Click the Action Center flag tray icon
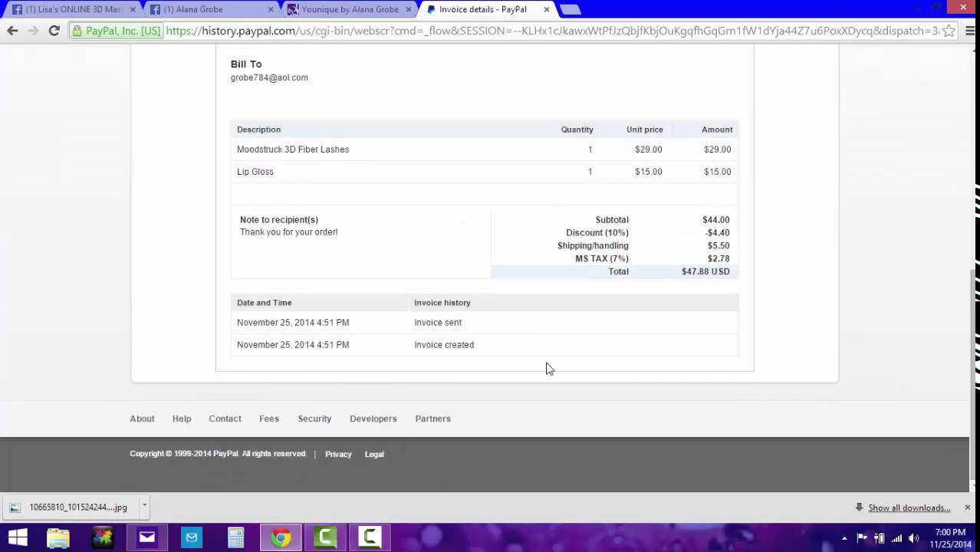980x552 pixels. click(862, 538)
